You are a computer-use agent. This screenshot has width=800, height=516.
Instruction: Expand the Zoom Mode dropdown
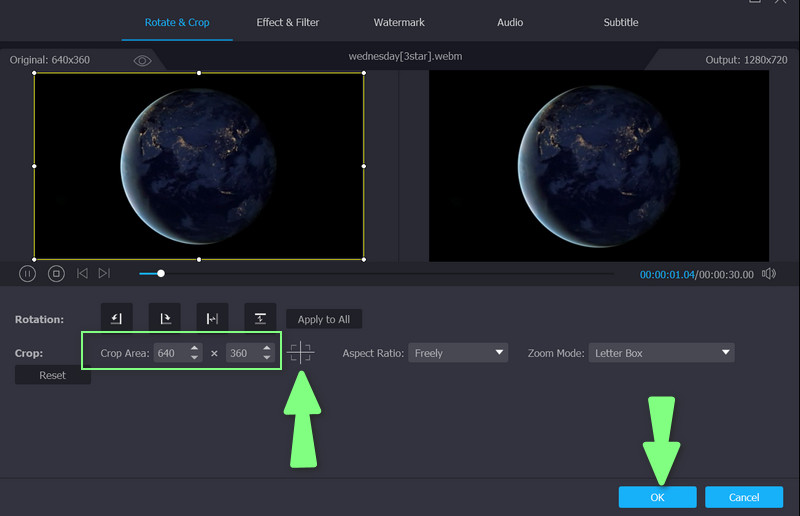point(661,353)
